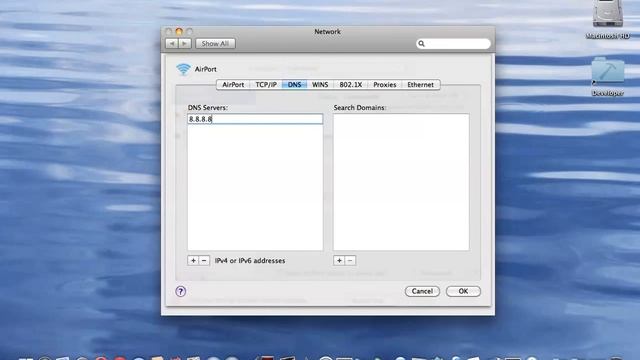The width and height of the screenshot is (640, 360).
Task: Add a DNS server with plus button
Action: click(x=193, y=260)
